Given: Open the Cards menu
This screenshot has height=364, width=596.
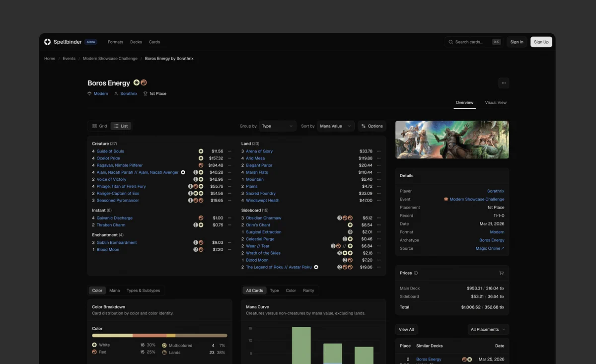Looking at the screenshot, I should coord(154,42).
